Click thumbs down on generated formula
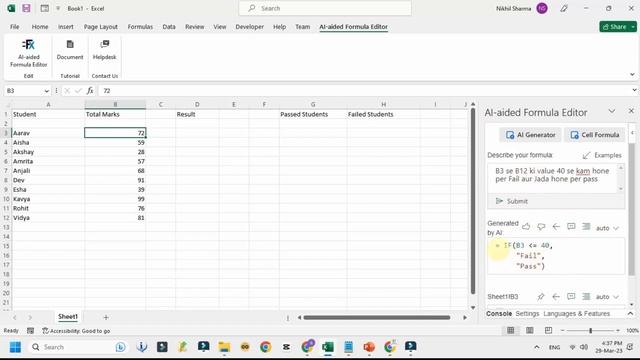The image size is (640, 360). coord(541,227)
